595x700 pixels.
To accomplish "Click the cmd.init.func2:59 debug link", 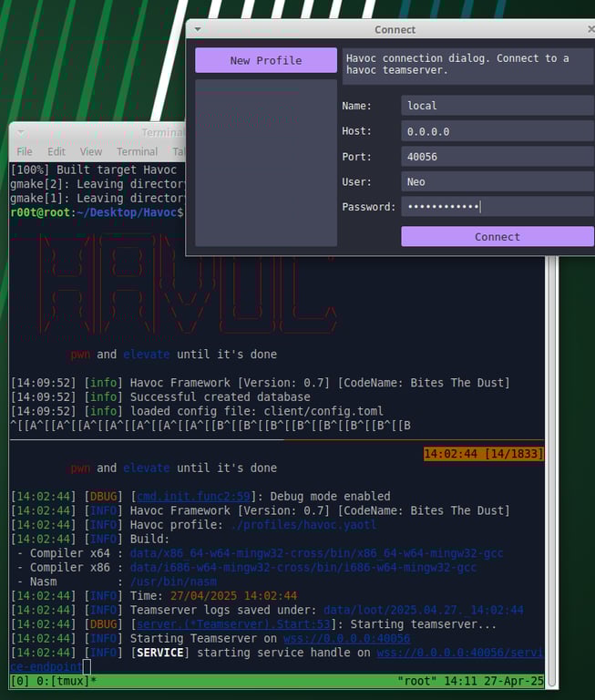I will pos(194,497).
